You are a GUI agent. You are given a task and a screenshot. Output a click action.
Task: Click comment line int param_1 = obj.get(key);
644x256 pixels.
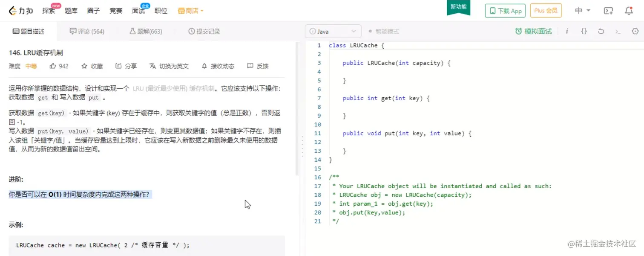tap(382, 204)
